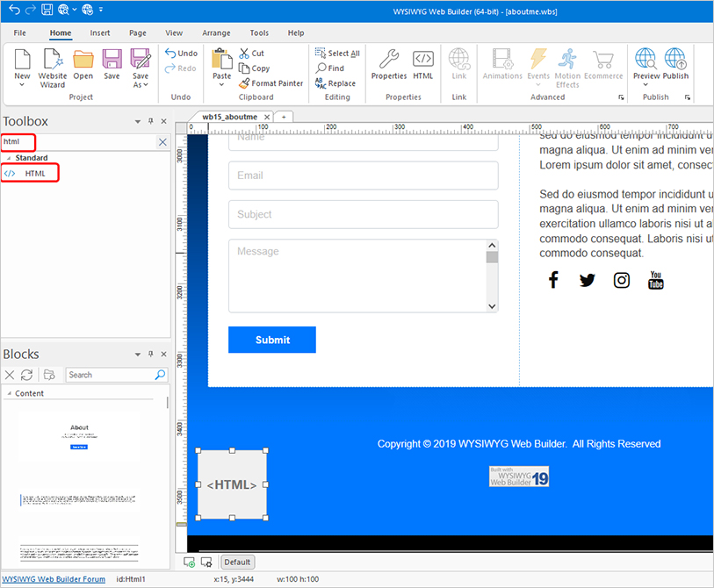The image size is (714, 588).
Task: Switch to the Tools ribbon tab
Action: pyautogui.click(x=259, y=32)
